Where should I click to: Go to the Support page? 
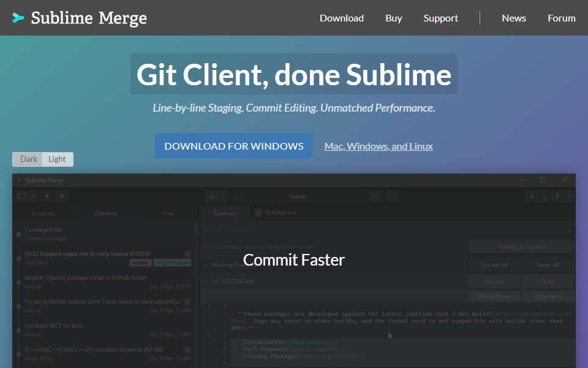pos(440,18)
